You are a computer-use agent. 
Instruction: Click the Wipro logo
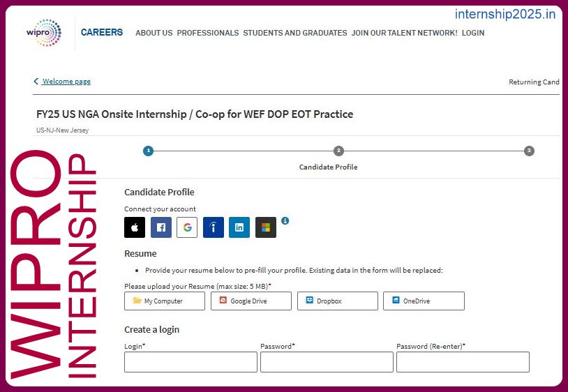(x=44, y=33)
